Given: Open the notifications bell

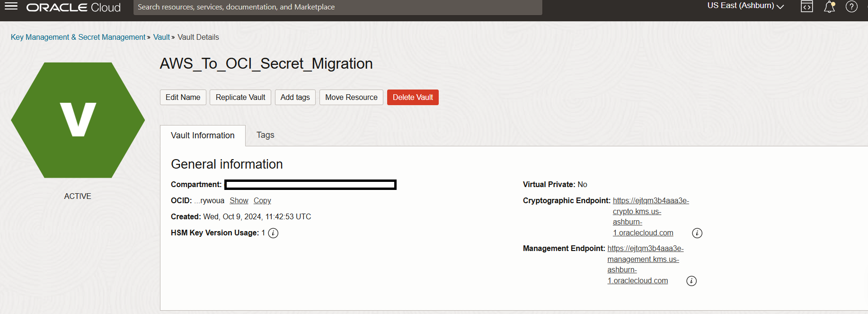Looking at the screenshot, I should coord(830,7).
